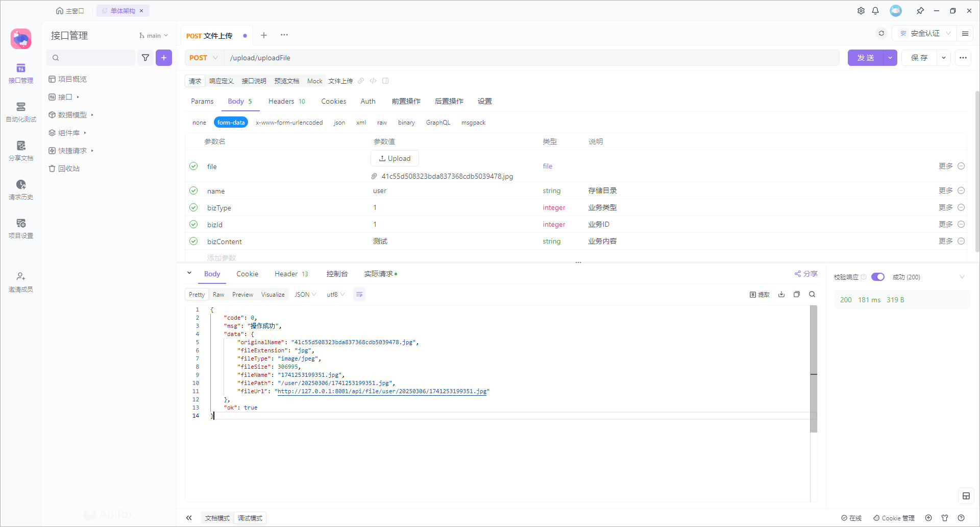Click the notification bell icon
The height and width of the screenshot is (527, 980).
point(875,11)
